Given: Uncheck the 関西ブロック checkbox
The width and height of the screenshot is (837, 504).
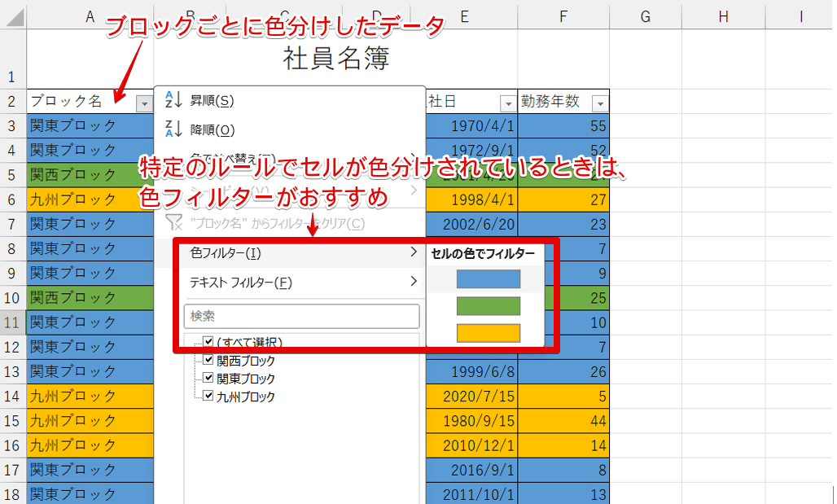Looking at the screenshot, I should (x=208, y=361).
